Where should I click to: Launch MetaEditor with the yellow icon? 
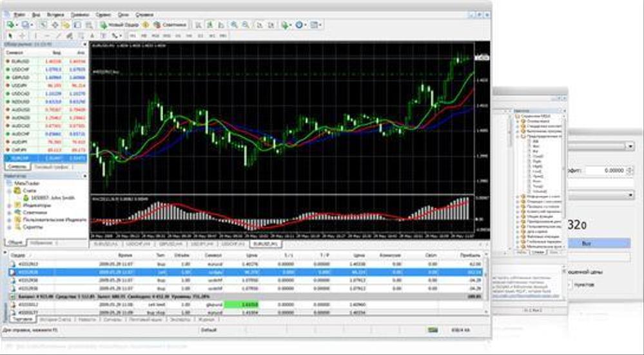pos(146,25)
